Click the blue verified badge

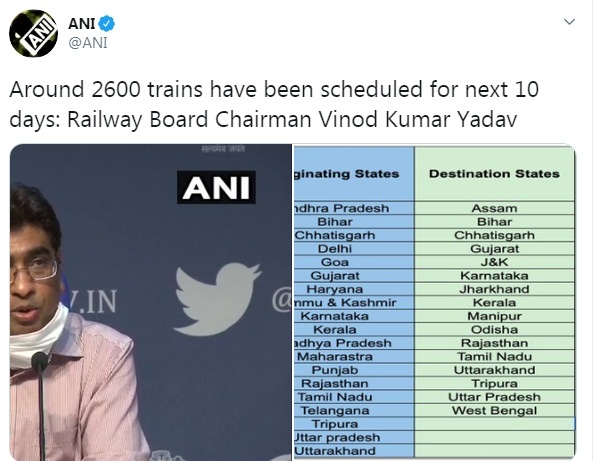pyautogui.click(x=107, y=24)
